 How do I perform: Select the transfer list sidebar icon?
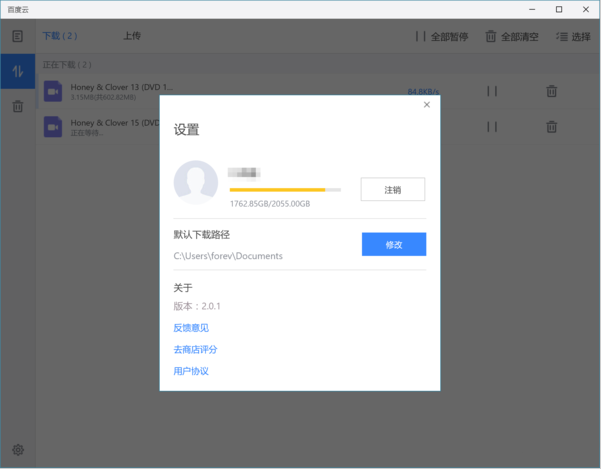click(x=18, y=71)
